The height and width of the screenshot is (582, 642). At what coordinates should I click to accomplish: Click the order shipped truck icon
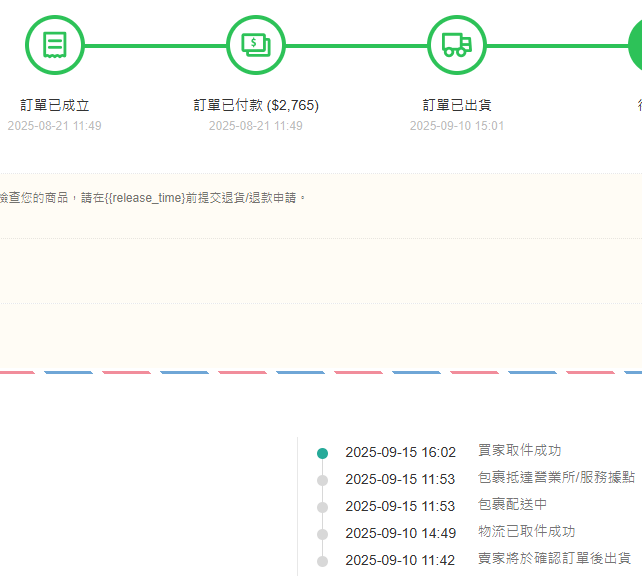(x=457, y=45)
